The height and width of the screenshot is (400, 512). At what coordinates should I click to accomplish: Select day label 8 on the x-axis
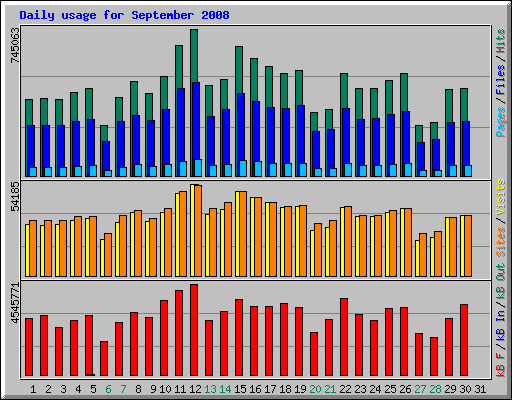[x=138, y=389]
